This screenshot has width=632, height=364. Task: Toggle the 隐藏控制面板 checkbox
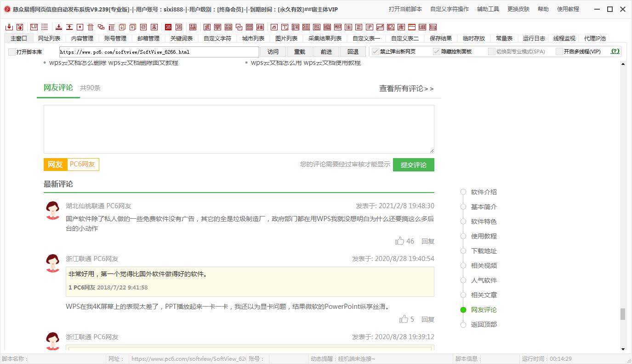pos(437,51)
